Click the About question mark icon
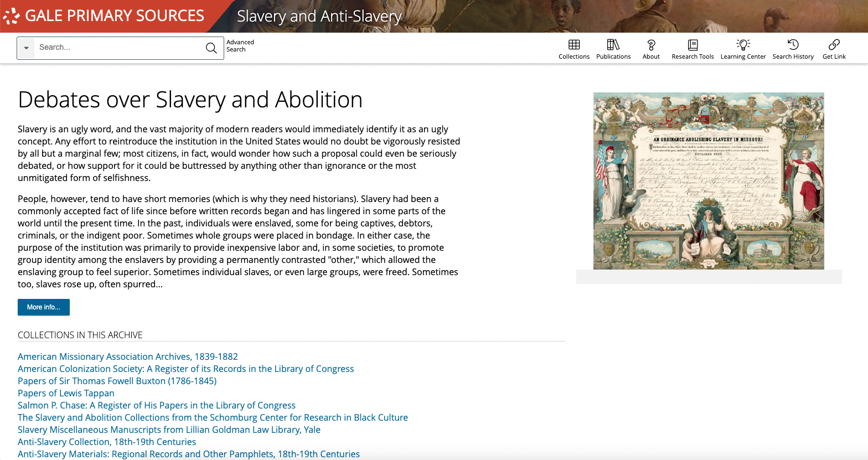868x460 pixels. coord(651,45)
